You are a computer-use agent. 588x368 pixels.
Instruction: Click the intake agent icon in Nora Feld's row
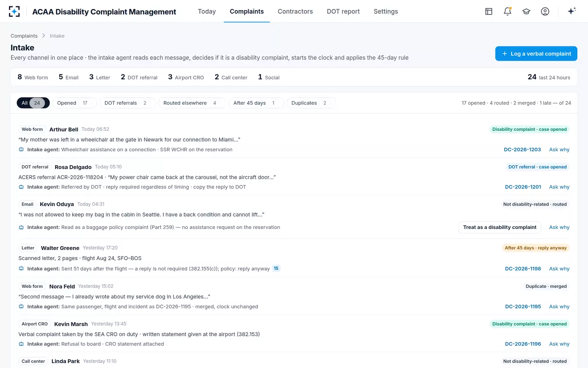point(21,307)
